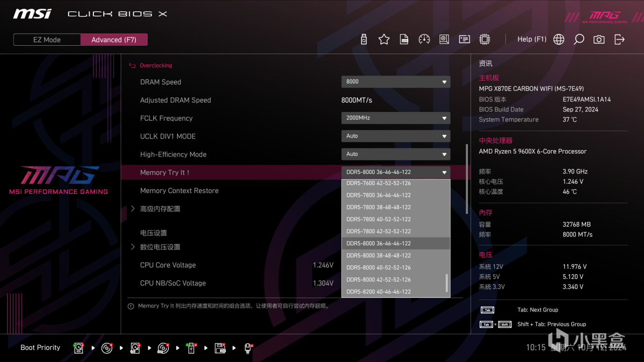Click the MPG X870E CARBON WIFI motherboard name
This screenshot has height=362, width=644.
(x=531, y=89)
